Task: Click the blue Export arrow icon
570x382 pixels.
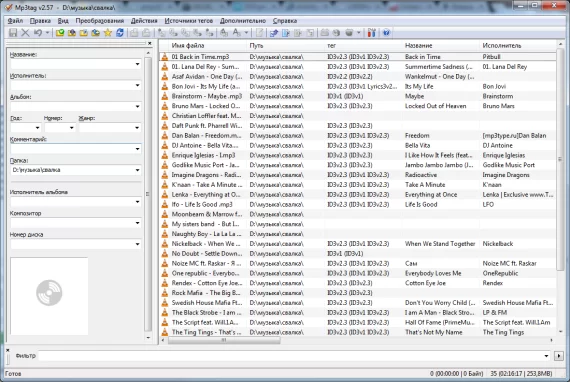Action: (x=274, y=33)
